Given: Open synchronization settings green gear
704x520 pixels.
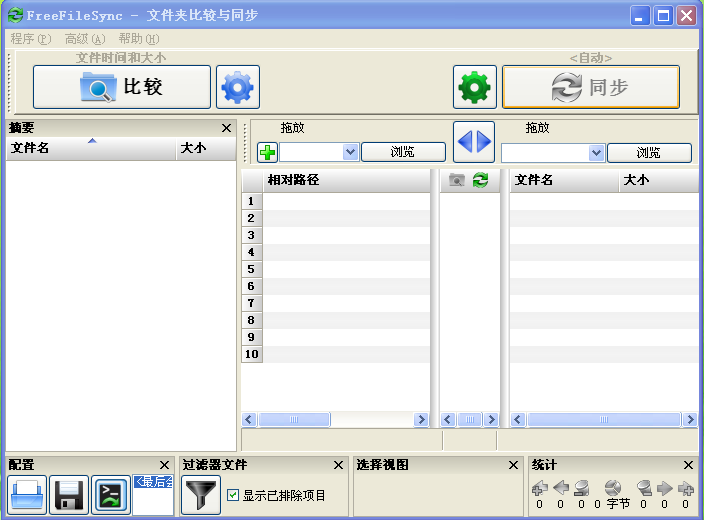Looking at the screenshot, I should point(475,87).
